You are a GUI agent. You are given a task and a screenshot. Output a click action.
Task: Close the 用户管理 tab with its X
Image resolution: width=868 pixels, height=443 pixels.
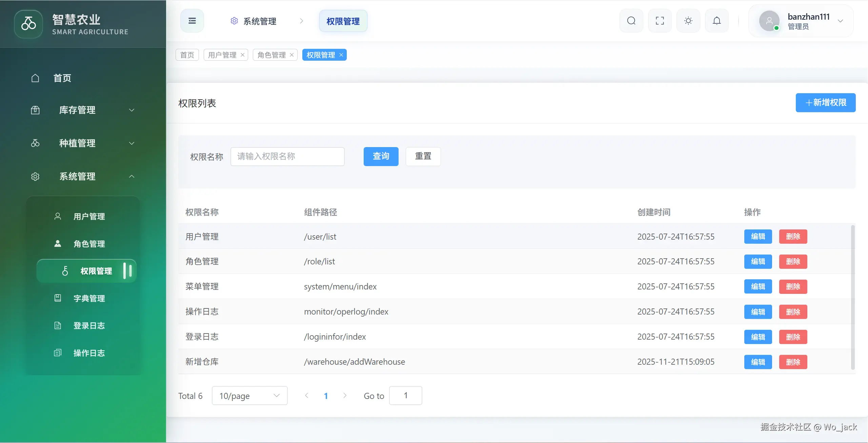[x=243, y=55]
